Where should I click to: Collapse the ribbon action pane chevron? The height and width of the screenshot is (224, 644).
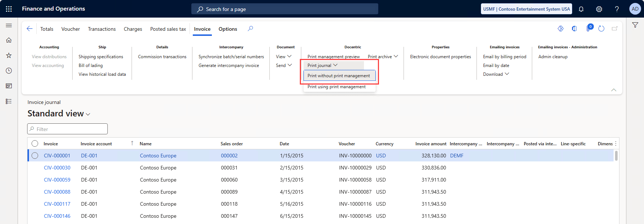point(614,90)
